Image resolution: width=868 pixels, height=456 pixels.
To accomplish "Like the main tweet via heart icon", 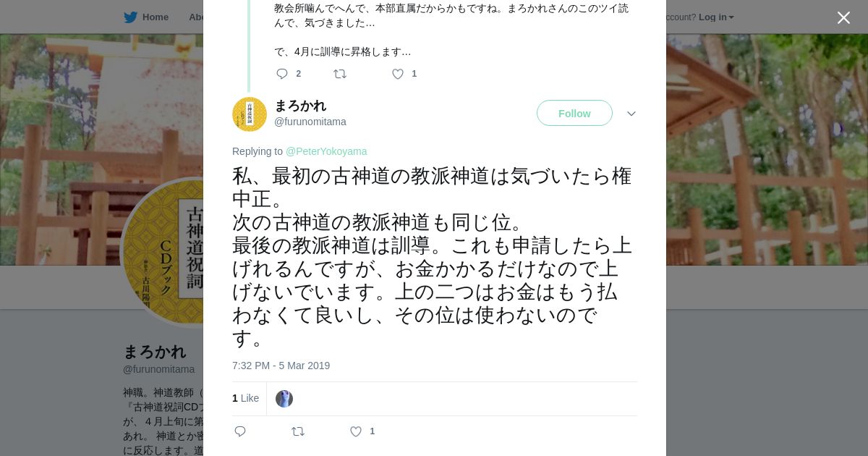I will click(x=356, y=431).
